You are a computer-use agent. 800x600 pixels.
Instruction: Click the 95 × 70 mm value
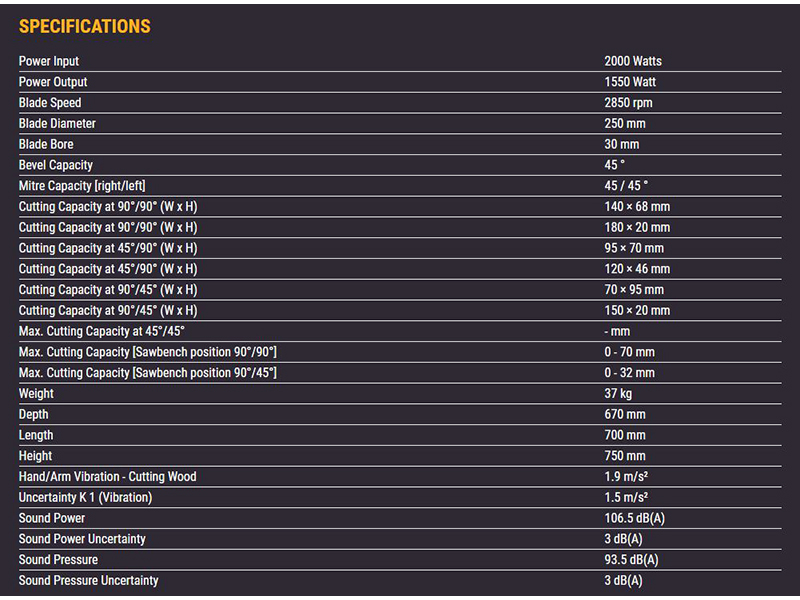[x=634, y=248]
